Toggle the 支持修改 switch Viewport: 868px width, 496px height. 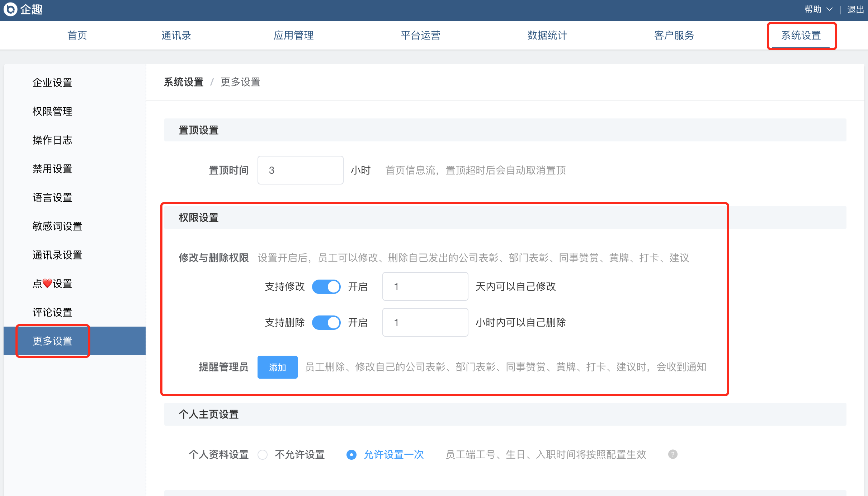point(326,287)
